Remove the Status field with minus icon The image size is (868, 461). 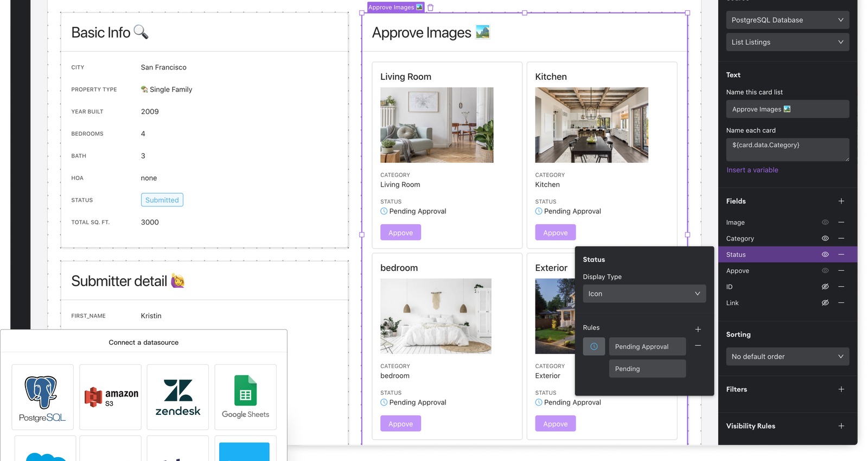coord(841,255)
